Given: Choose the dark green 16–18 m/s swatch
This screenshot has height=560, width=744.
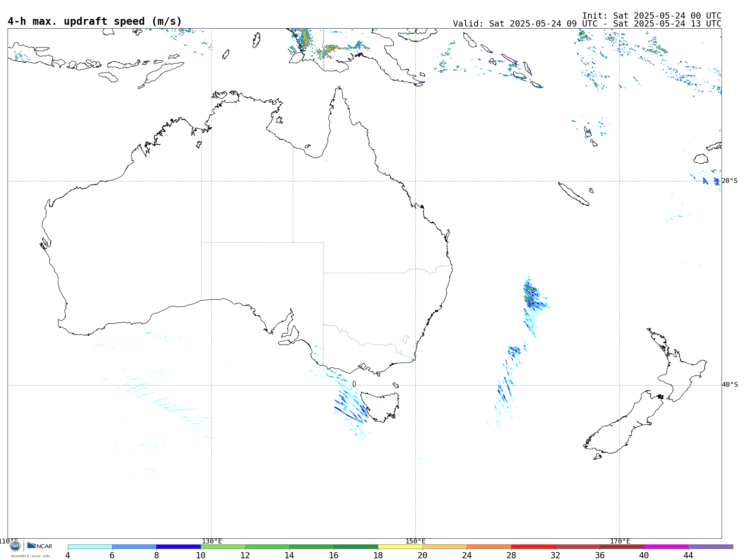Looking at the screenshot, I should point(356,547).
